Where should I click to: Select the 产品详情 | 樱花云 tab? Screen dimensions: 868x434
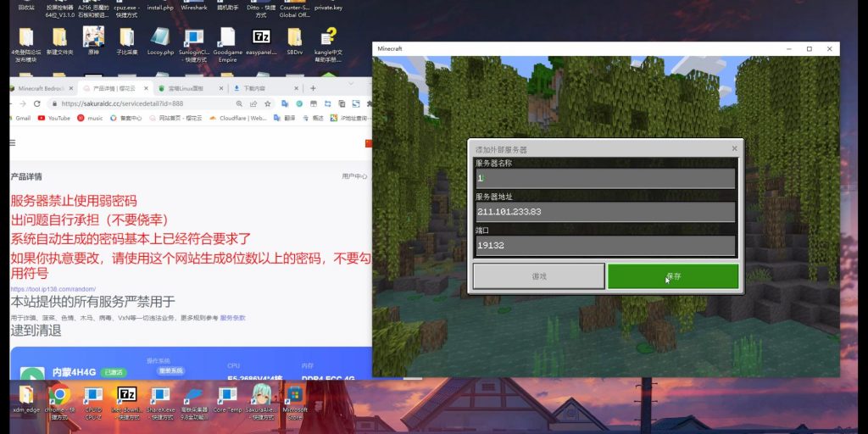pos(113,88)
